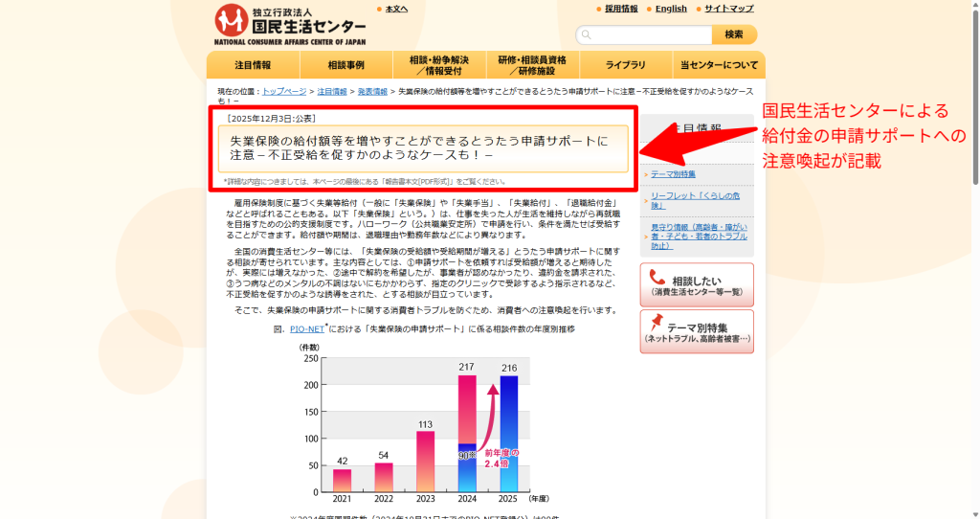Open the 相談・紛争解決／情報受付 tab
This screenshot has width=980, height=519.
439,65
